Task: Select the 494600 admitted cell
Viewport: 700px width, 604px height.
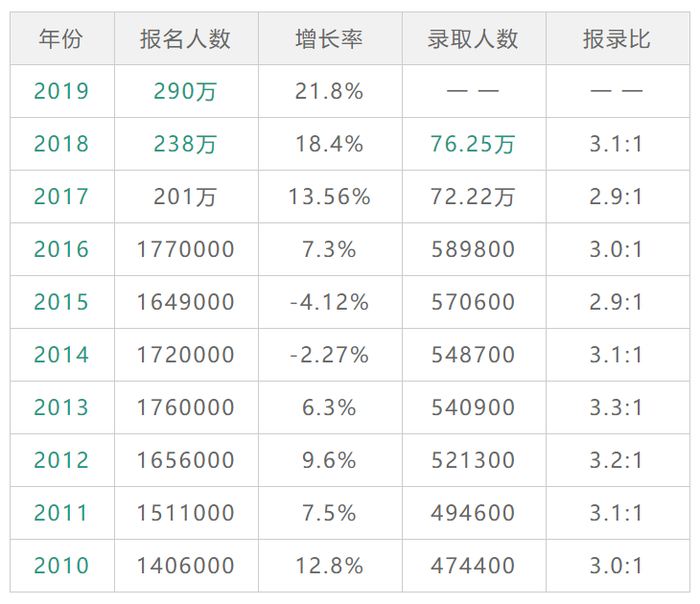Action: [473, 513]
